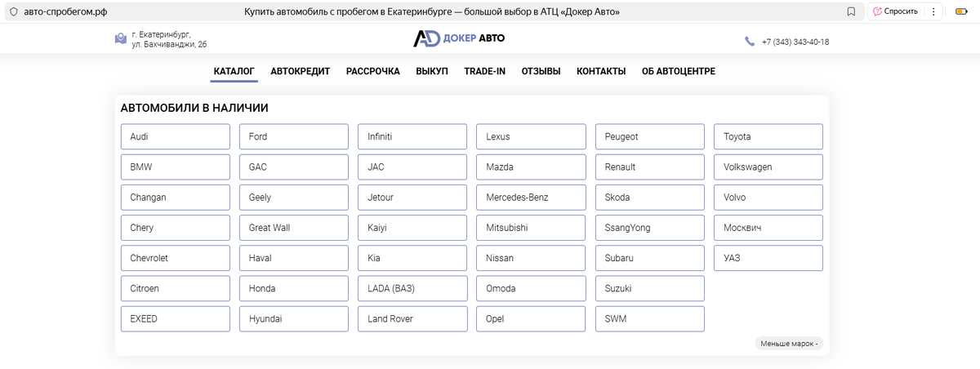
Task: Open the Каталог menu item
Action: click(x=234, y=71)
